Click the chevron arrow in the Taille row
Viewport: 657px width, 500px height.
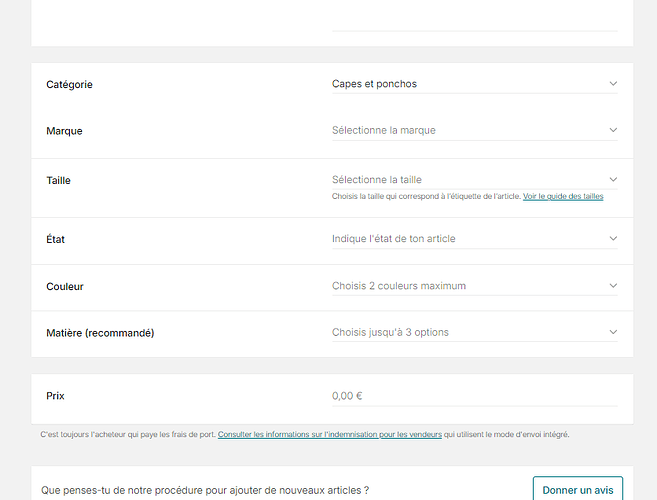613,180
